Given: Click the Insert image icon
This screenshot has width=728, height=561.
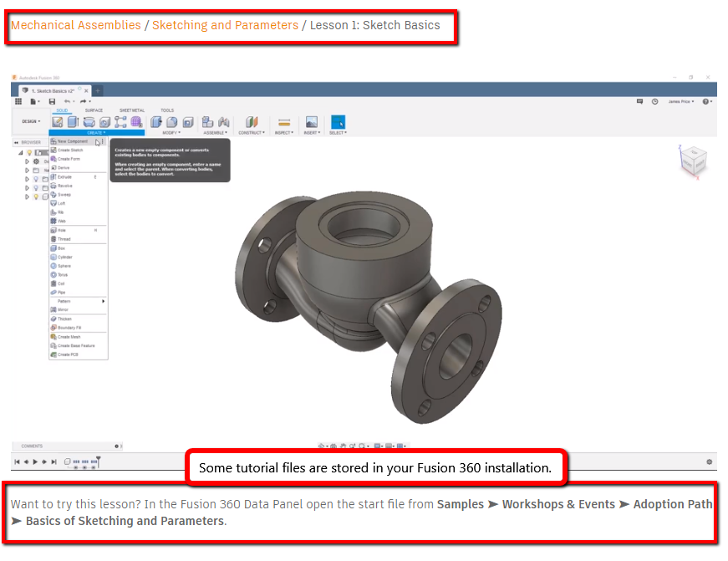Looking at the screenshot, I should tap(312, 122).
